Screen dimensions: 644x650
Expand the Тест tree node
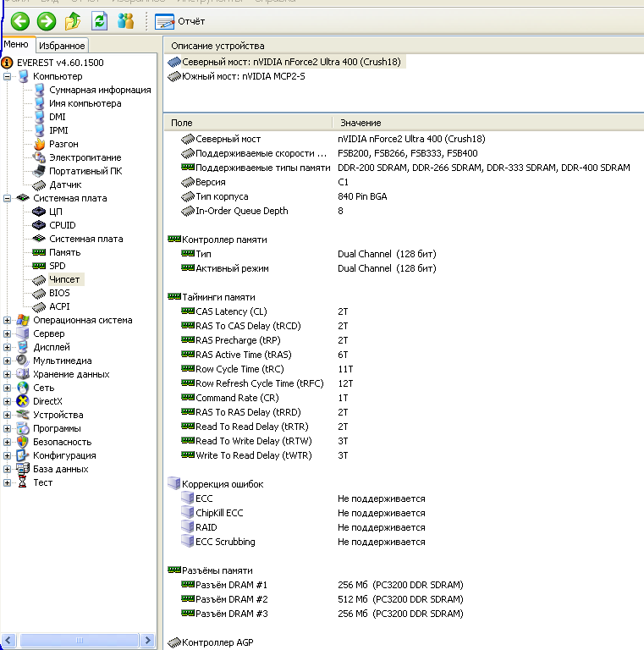(8, 482)
